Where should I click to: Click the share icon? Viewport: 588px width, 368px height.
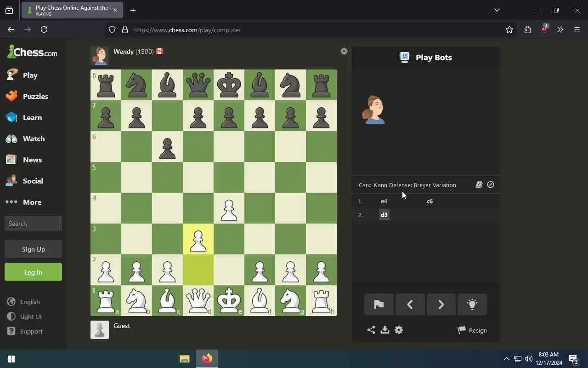tap(371, 330)
